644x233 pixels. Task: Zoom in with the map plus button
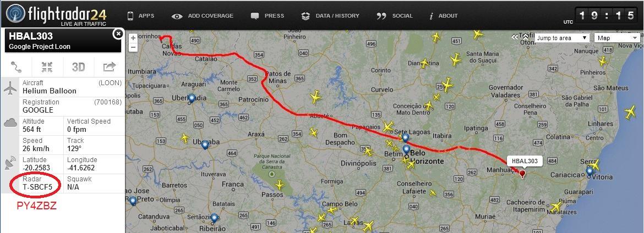click(133, 38)
